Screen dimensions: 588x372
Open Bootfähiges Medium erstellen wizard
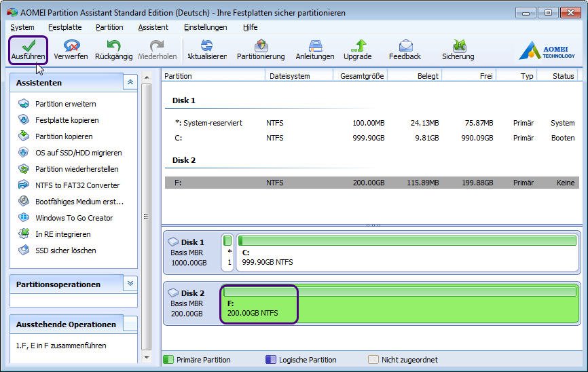[x=79, y=202]
